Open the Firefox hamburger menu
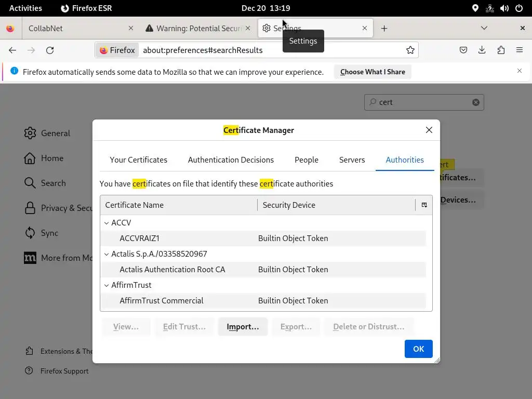 (x=520, y=50)
